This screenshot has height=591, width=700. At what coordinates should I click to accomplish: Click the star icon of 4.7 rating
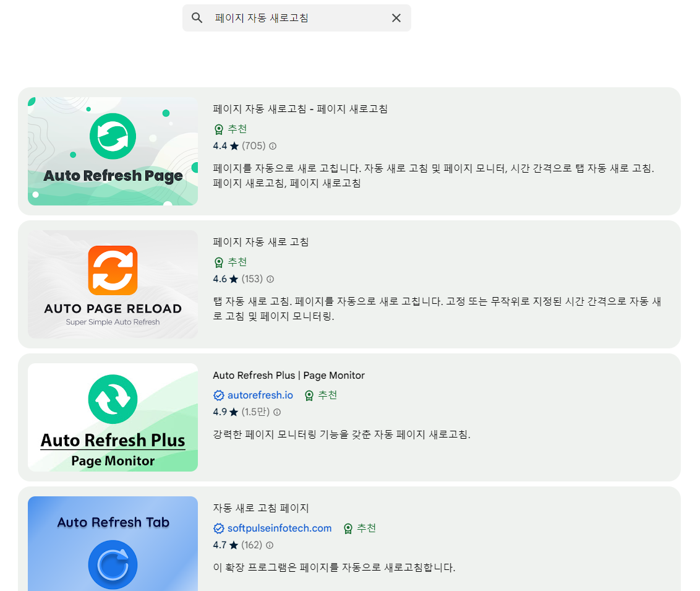click(x=234, y=545)
